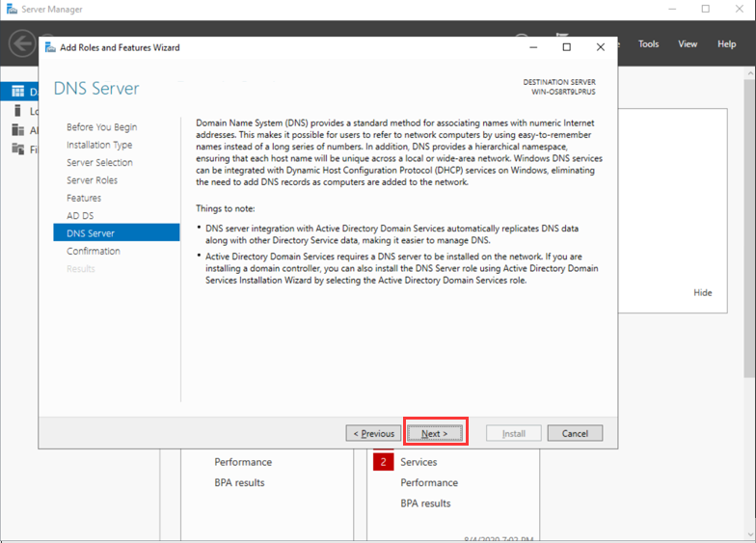The width and height of the screenshot is (756, 543).
Task: Click the All Servers icon in the sidebar
Action: coord(17,130)
